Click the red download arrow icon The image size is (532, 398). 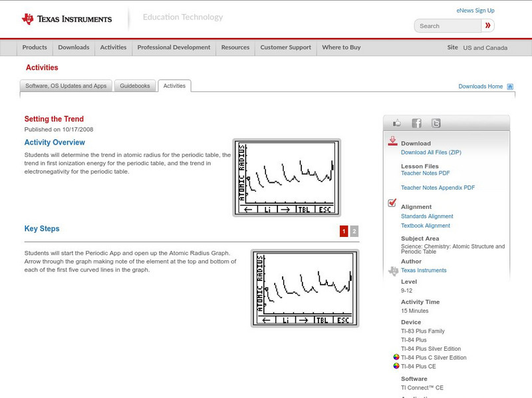pos(392,141)
